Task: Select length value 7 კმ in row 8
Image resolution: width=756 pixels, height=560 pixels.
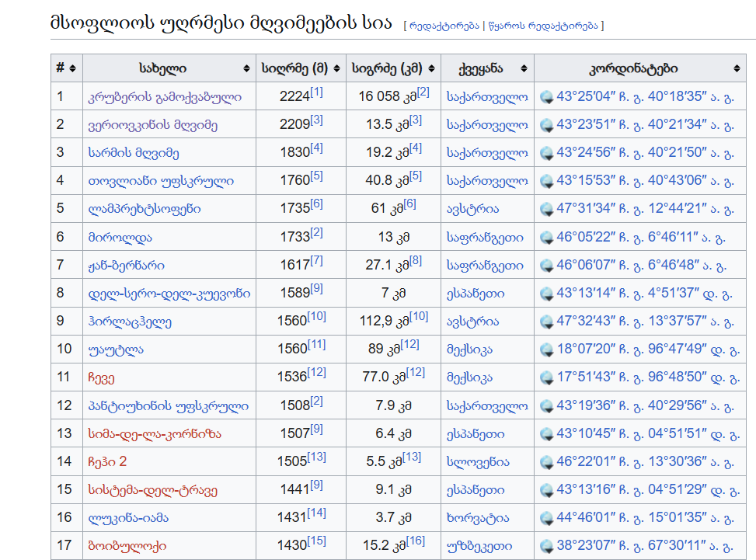Action: click(393, 294)
